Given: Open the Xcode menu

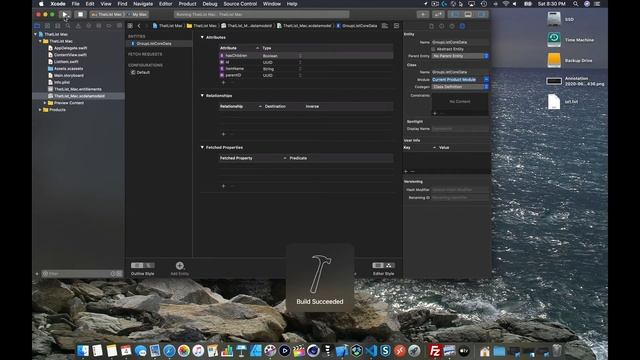Looking at the screenshot, I should (58, 4).
